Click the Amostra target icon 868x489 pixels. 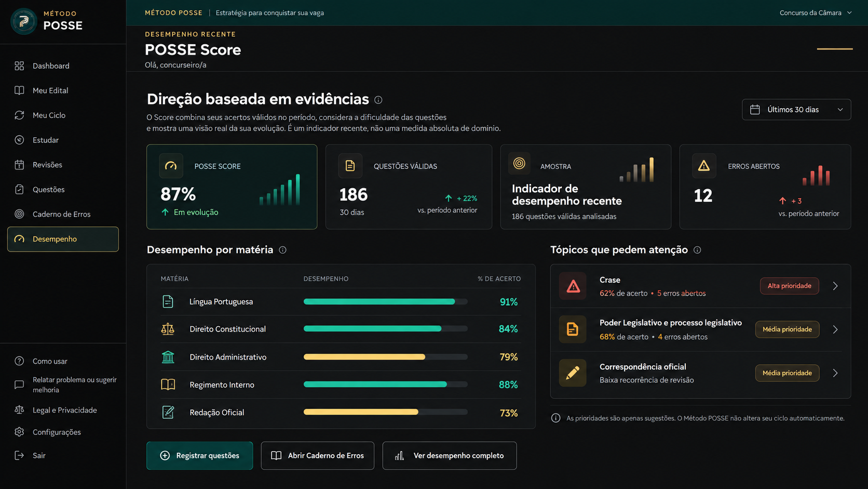[519, 164]
